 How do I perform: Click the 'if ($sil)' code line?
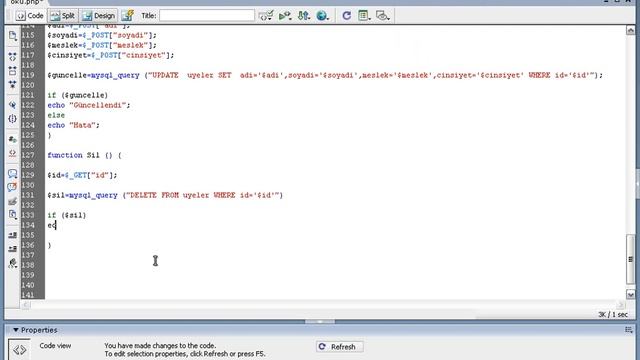point(67,215)
